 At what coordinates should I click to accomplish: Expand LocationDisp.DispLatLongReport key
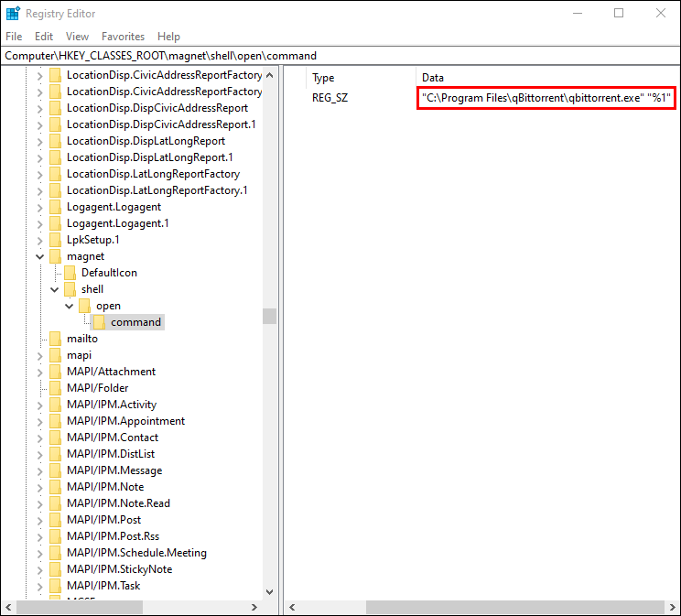[40, 142]
